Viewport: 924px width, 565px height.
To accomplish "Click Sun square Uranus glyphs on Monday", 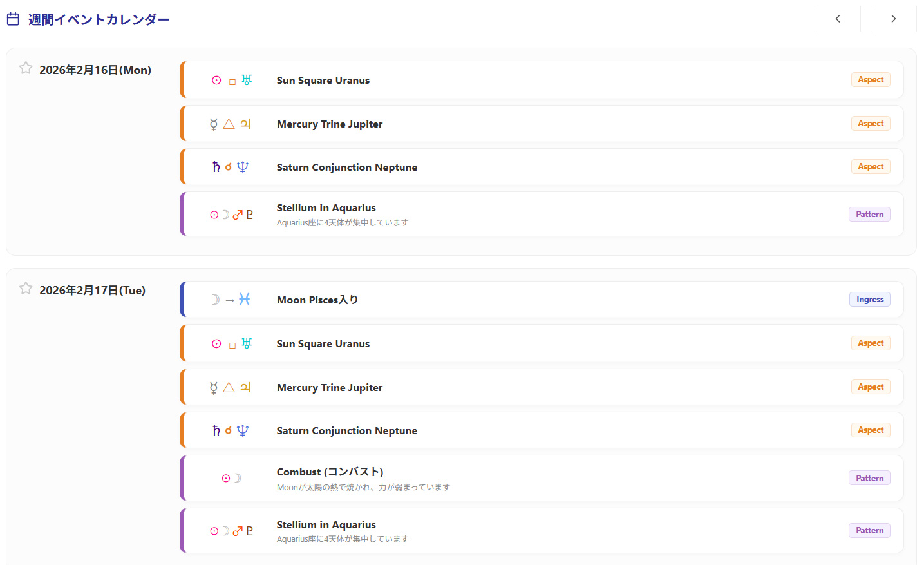I will [x=231, y=81].
